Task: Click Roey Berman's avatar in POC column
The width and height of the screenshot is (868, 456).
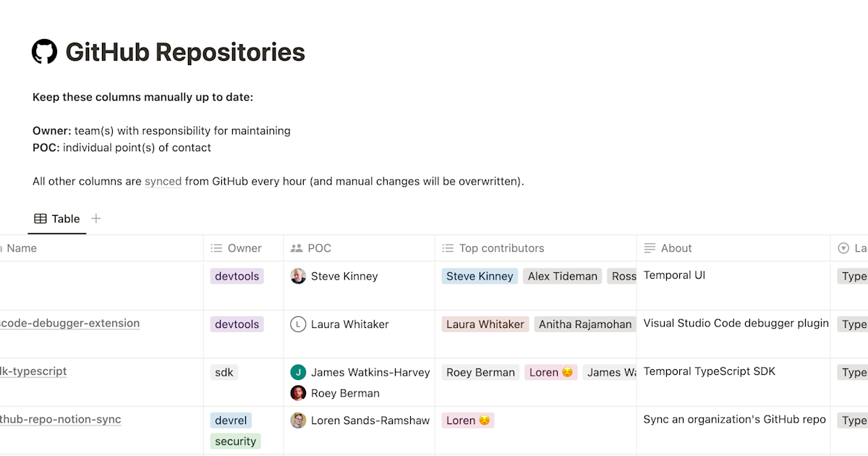Action: coord(298,393)
